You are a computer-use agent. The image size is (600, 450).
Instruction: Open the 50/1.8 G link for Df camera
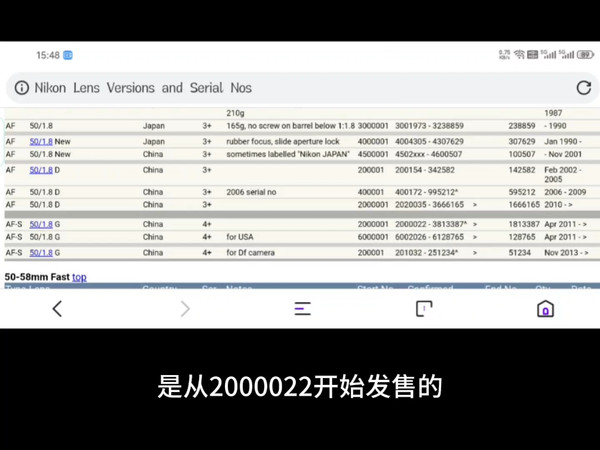click(41, 253)
